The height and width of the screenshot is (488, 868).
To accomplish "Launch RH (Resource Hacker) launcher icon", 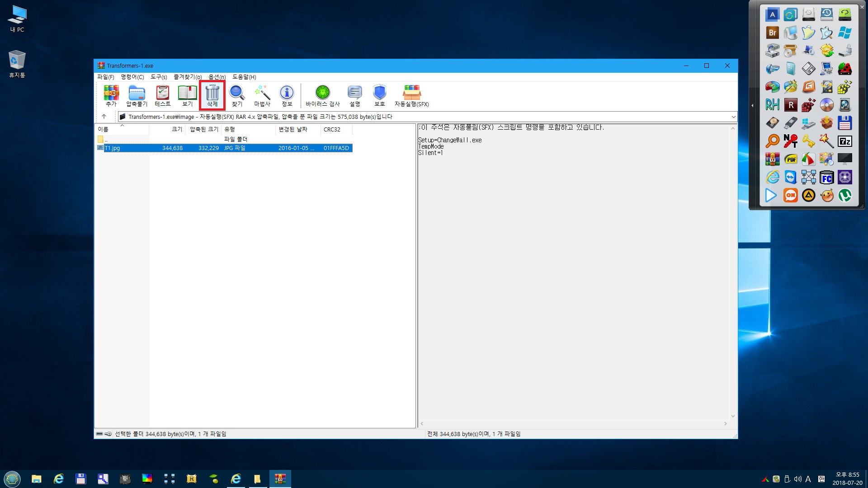I will [772, 105].
